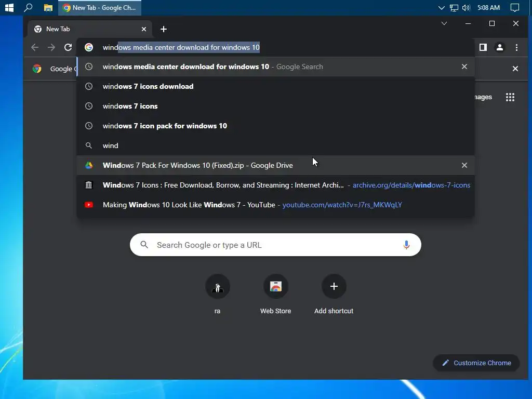Close the New Tab tab
This screenshot has height=399, width=532.
click(x=144, y=29)
